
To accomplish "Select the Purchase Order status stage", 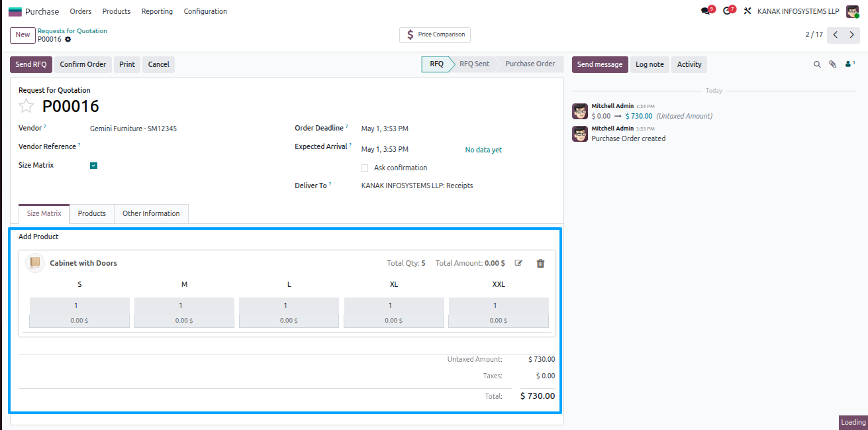I will pos(530,64).
